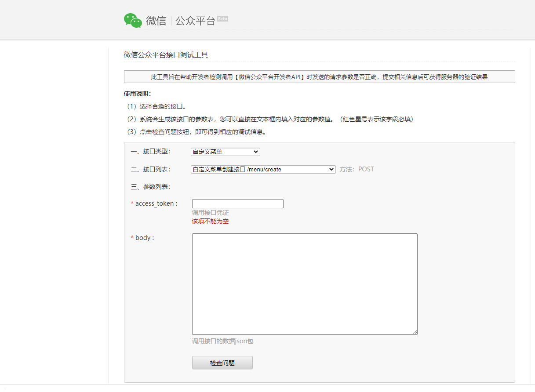The width and height of the screenshot is (535, 392).
Task: Focus the body JSON textarea
Action: tap(305, 284)
